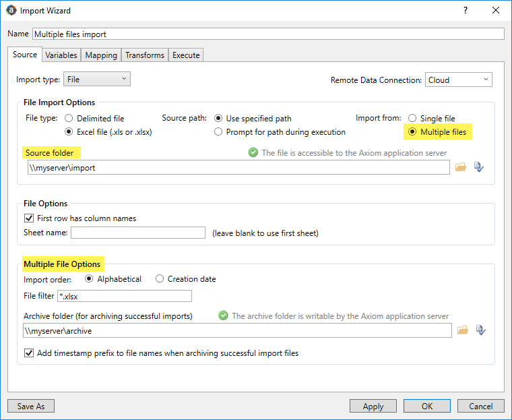Image resolution: width=512 pixels, height=420 pixels.
Task: Click the archive folder variable icon
Action: click(x=480, y=330)
